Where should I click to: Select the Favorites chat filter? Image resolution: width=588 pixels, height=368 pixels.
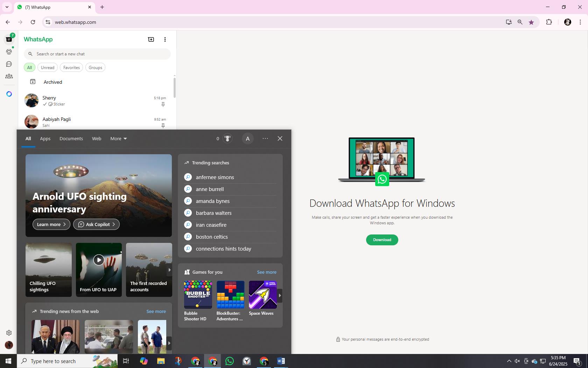[x=71, y=68]
